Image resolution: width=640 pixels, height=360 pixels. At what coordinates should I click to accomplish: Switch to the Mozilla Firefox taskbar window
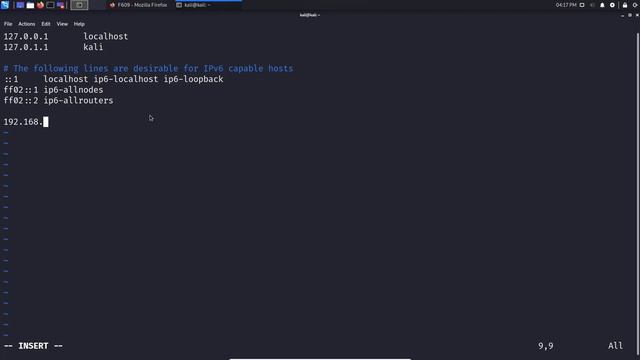pos(139,5)
